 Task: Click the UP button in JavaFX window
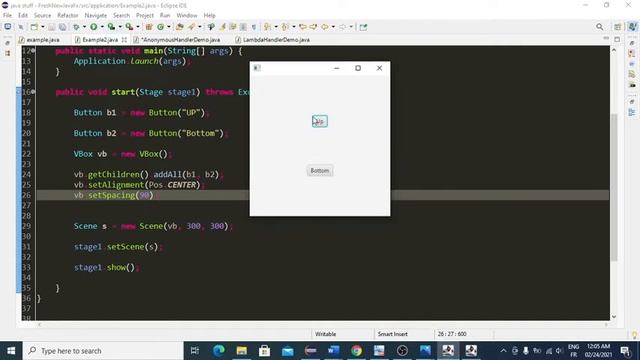click(320, 121)
